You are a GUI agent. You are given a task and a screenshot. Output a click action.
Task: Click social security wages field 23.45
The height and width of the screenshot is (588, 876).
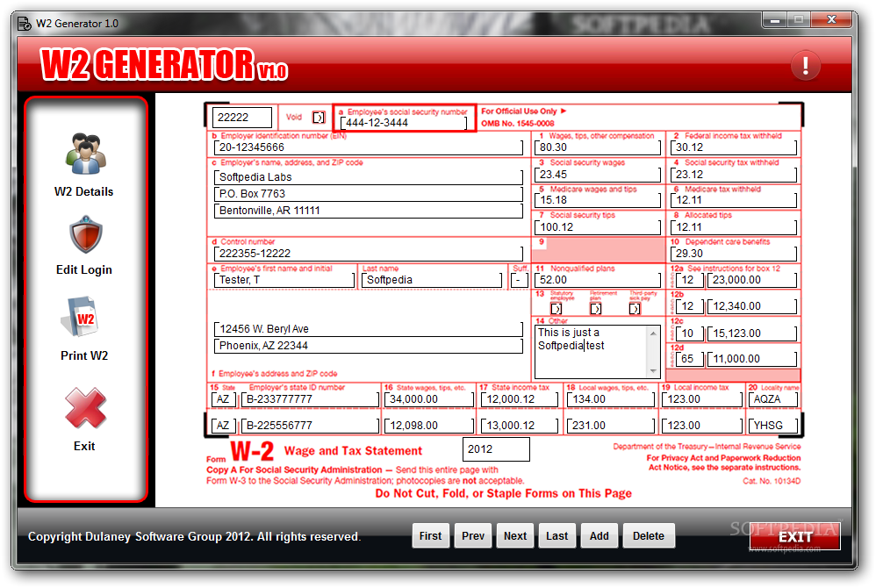(x=597, y=175)
